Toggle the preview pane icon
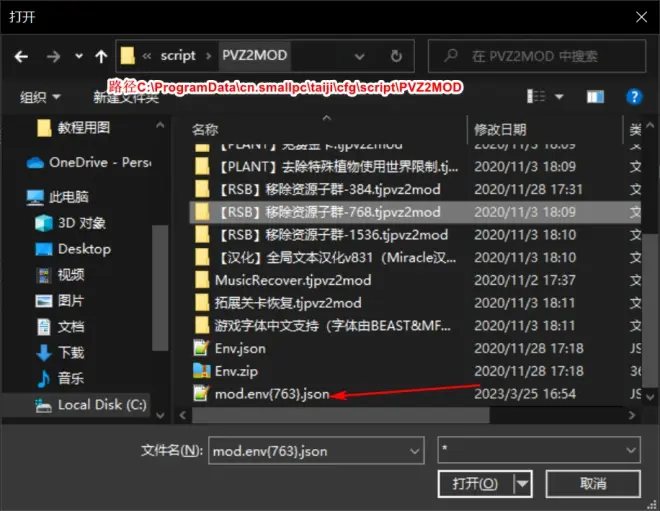Viewport: 660px width, 511px height. coord(596,97)
